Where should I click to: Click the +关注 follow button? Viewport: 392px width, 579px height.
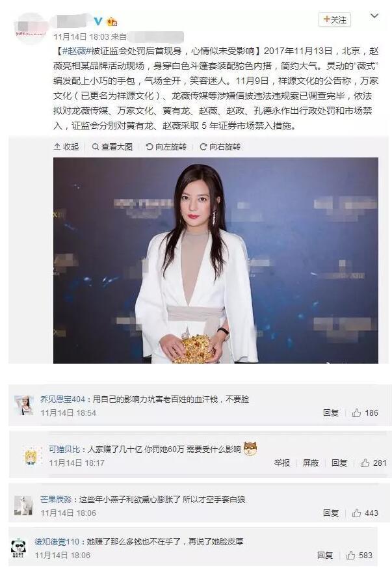pyautogui.click(x=334, y=20)
